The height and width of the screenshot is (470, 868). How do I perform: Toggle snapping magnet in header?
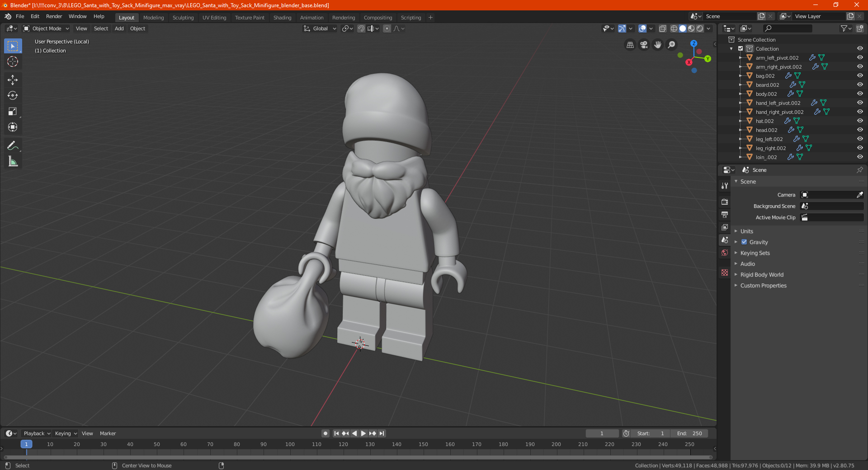click(x=361, y=28)
